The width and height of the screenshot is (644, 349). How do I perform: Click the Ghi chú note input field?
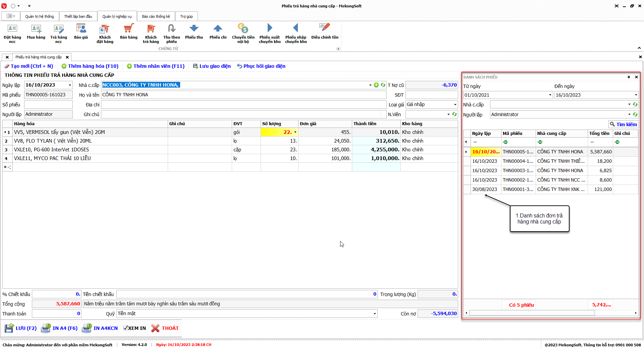241,114
